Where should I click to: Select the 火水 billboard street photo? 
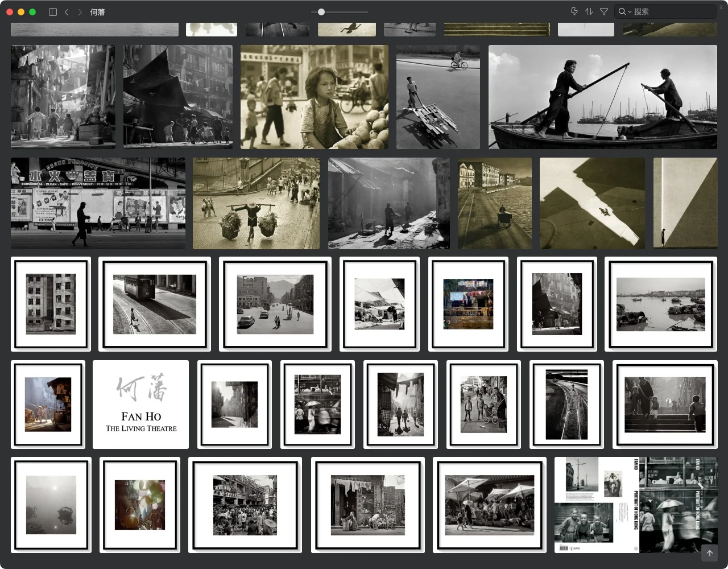[98, 203]
